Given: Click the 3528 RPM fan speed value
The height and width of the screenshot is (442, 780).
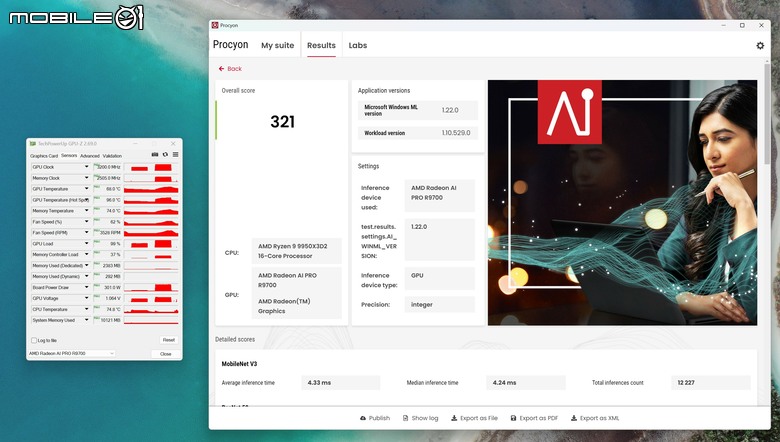Looking at the screenshot, I should coord(110,233).
